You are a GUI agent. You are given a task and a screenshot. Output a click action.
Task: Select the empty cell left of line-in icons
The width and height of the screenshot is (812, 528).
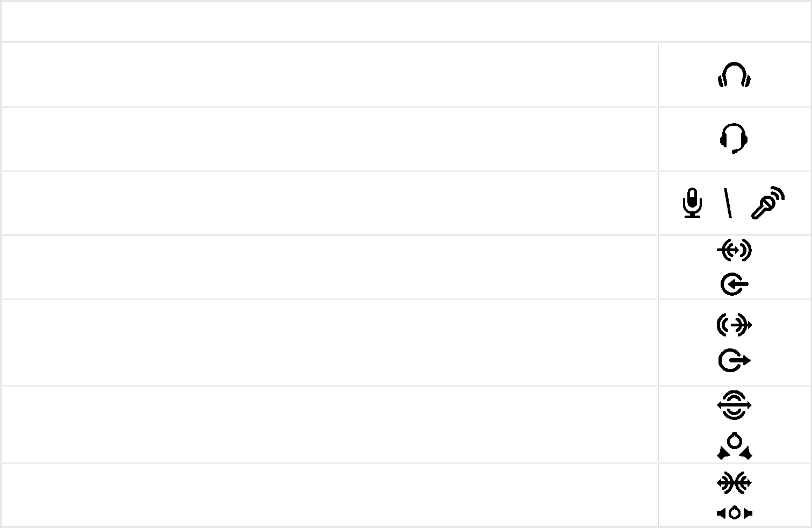pyautogui.click(x=329, y=267)
